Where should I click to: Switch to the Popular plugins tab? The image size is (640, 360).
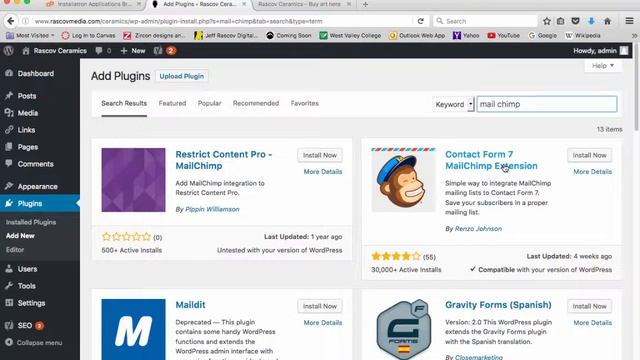[209, 103]
